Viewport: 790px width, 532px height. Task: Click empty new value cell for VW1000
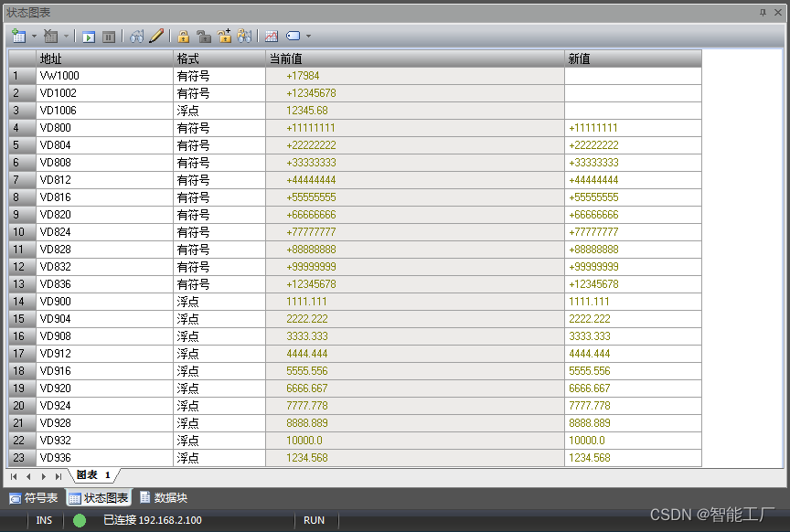pos(633,76)
